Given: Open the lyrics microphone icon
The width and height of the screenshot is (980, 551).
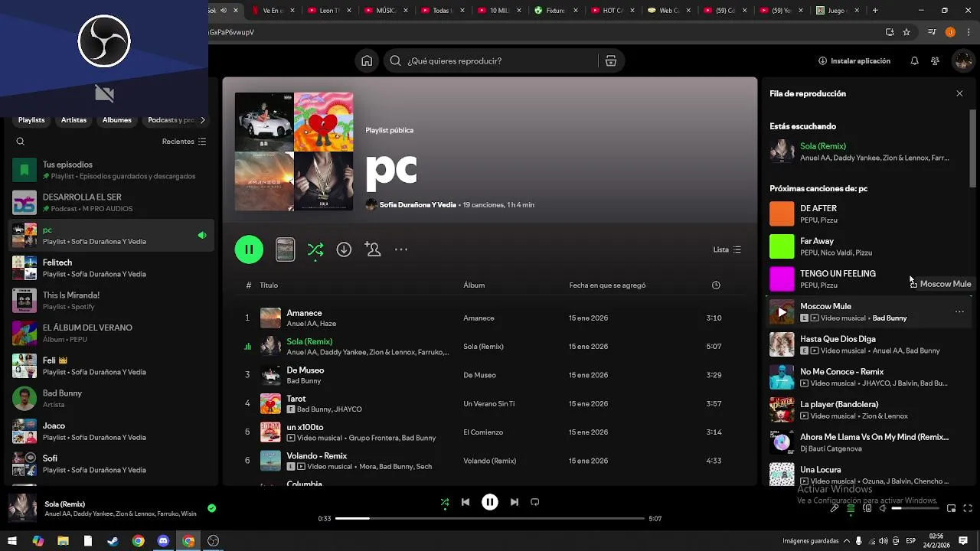Looking at the screenshot, I should click(x=835, y=508).
